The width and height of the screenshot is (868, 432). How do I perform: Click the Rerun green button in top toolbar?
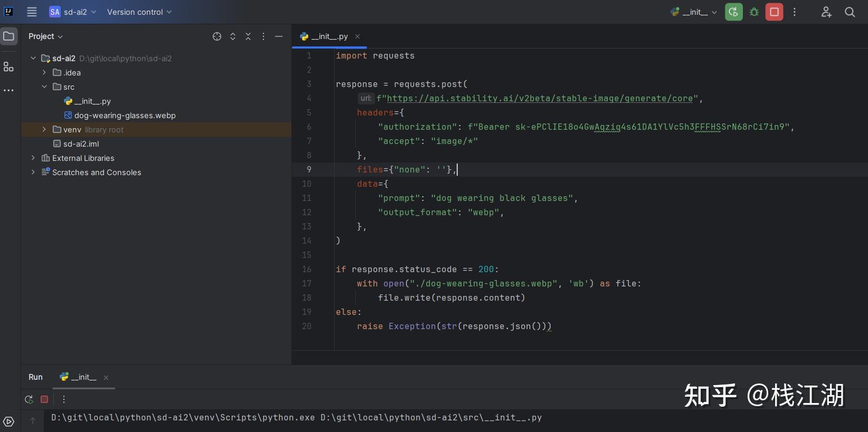coord(733,12)
